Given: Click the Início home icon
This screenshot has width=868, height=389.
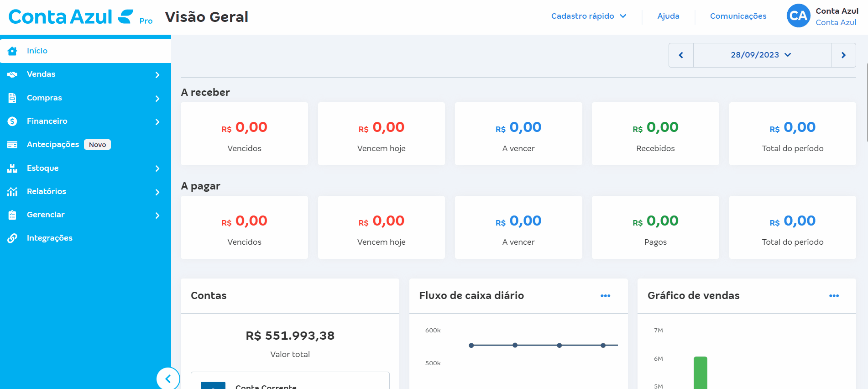Looking at the screenshot, I should click(12, 51).
